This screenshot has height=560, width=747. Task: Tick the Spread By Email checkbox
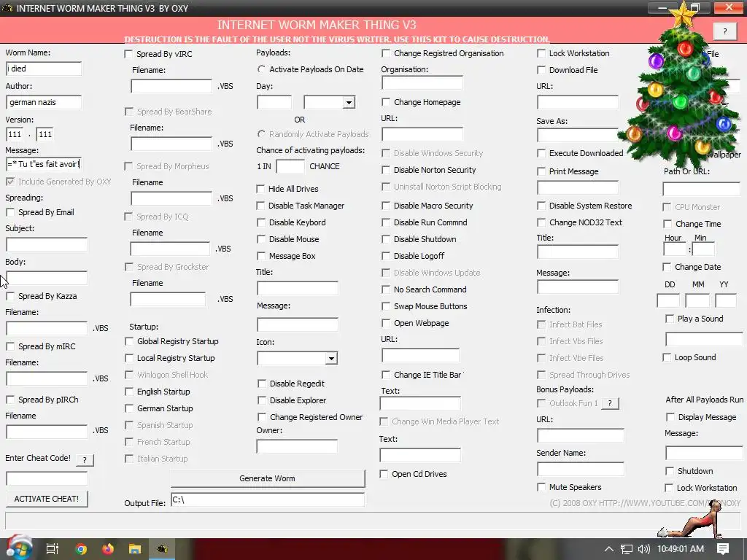click(x=10, y=212)
